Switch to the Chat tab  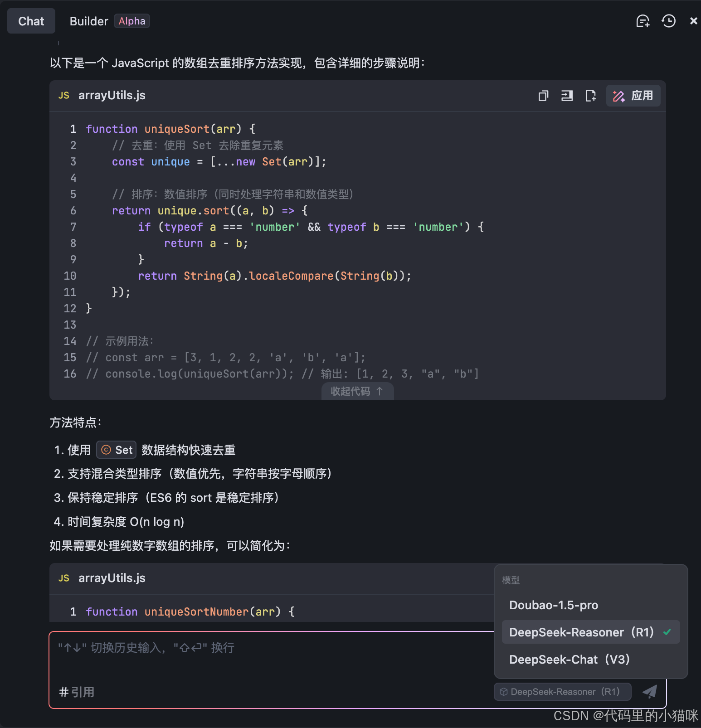[31, 21]
